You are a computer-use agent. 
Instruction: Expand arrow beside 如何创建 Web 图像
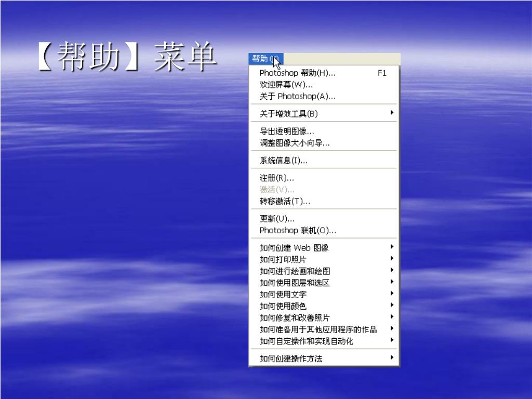tap(392, 247)
